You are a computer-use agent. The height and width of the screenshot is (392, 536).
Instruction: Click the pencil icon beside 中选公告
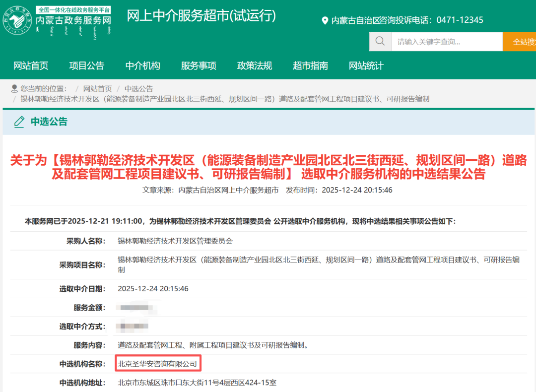click(19, 122)
